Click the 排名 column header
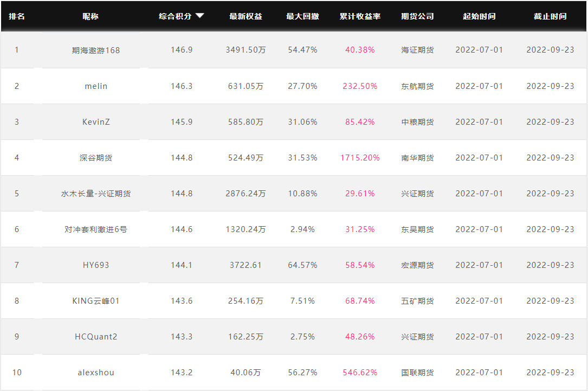 click(17, 16)
